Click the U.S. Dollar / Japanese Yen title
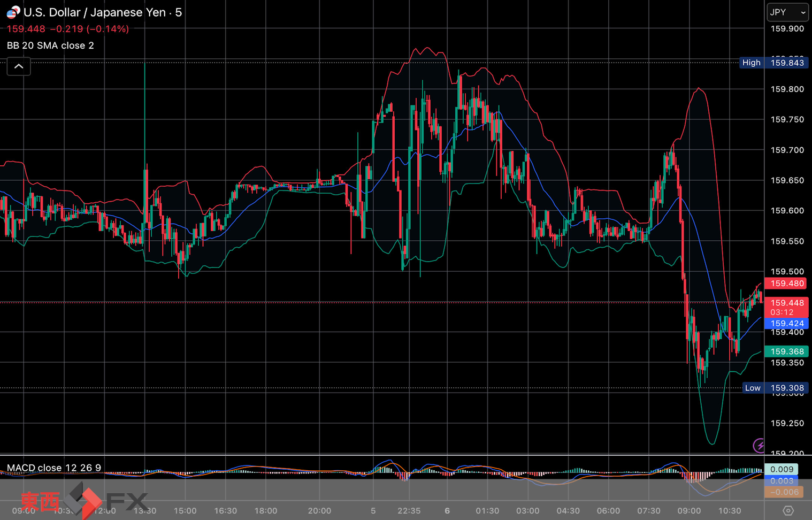Viewport: 812px width, 520px height. coord(102,12)
